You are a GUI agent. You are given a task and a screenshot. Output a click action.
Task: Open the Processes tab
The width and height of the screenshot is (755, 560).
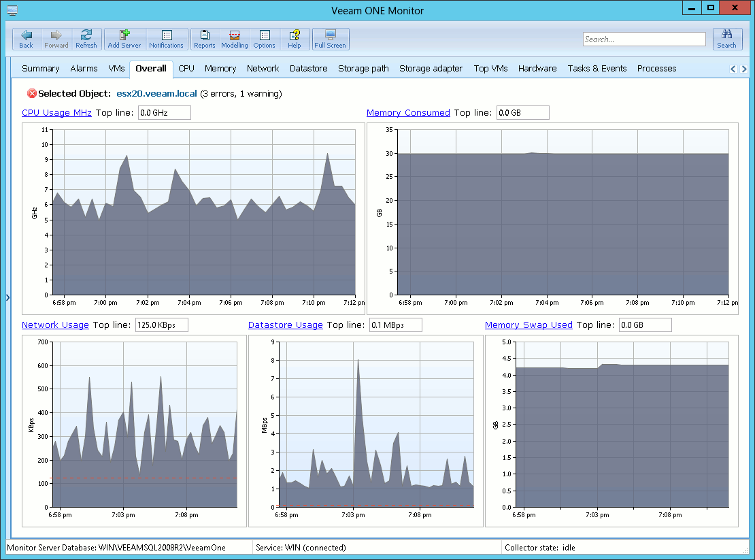pyautogui.click(x=657, y=68)
